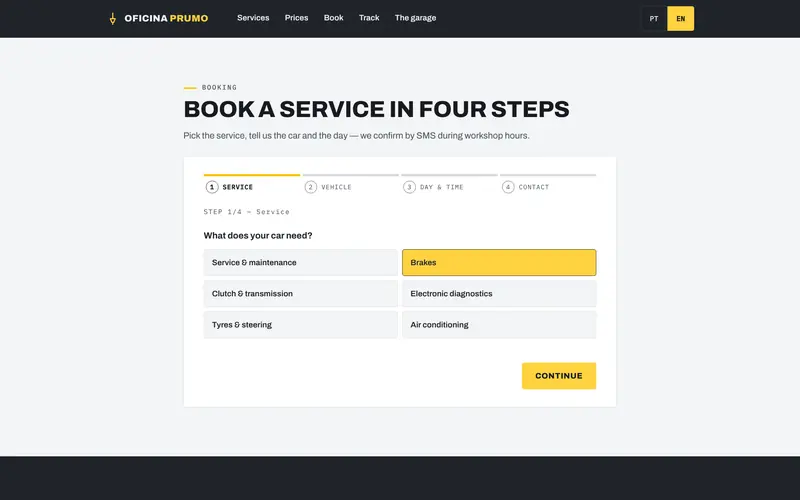Click step 3 circle number icon
The image size is (800, 500).
[409, 187]
